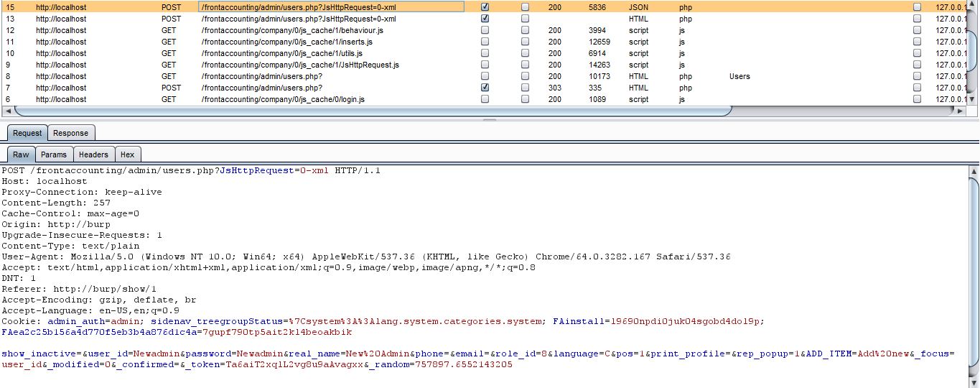The height and width of the screenshot is (388, 980).
Task: Click the users.php? URL in GET row 8
Action: coord(262,76)
